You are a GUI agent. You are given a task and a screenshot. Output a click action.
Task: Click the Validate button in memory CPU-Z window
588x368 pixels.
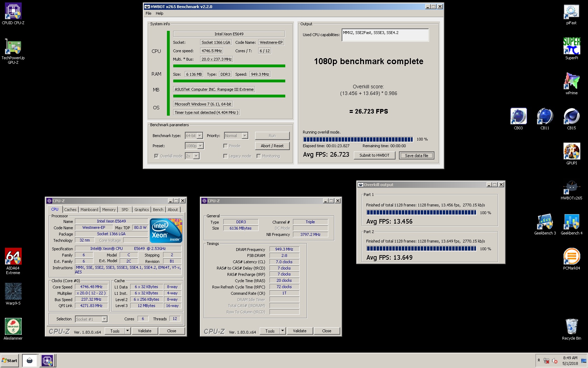pos(300,331)
